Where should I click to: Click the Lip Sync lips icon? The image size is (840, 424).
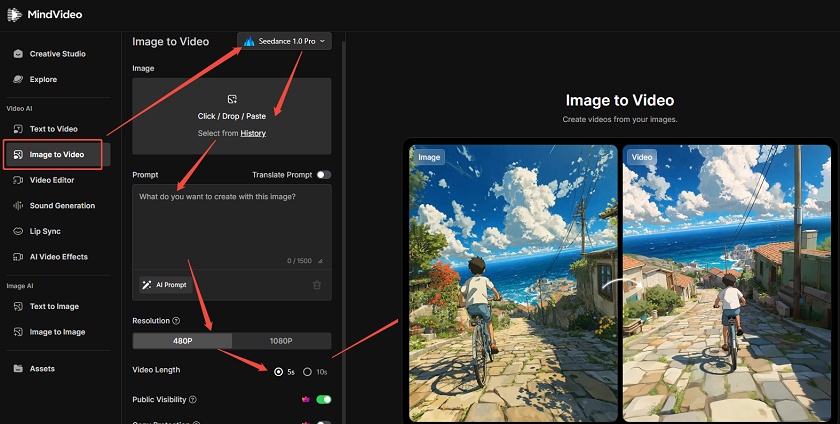18,231
